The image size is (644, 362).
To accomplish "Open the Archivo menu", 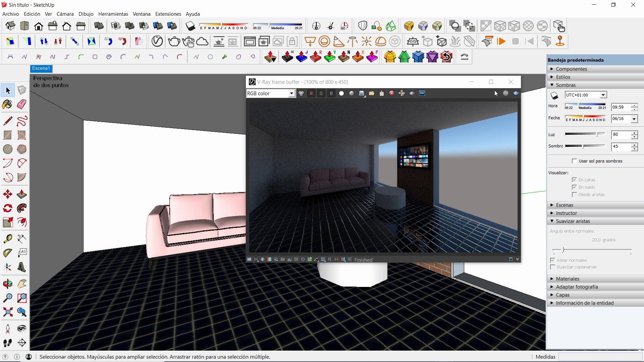I will (11, 14).
